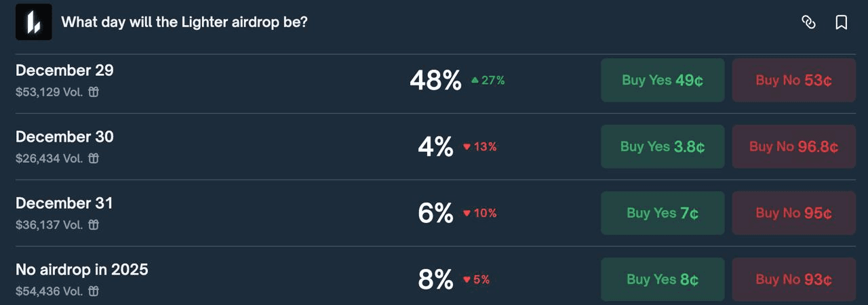Open the market title 'What day will the Lighter airdrop be?'
868x305 pixels.
click(x=184, y=22)
